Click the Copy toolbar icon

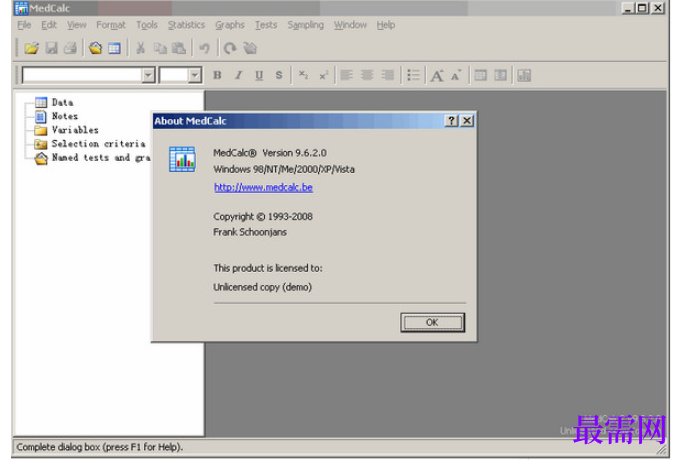(160, 48)
